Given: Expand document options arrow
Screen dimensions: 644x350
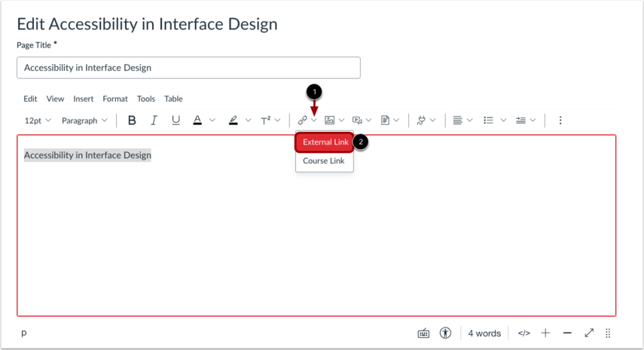Looking at the screenshot, I should click(x=396, y=120).
